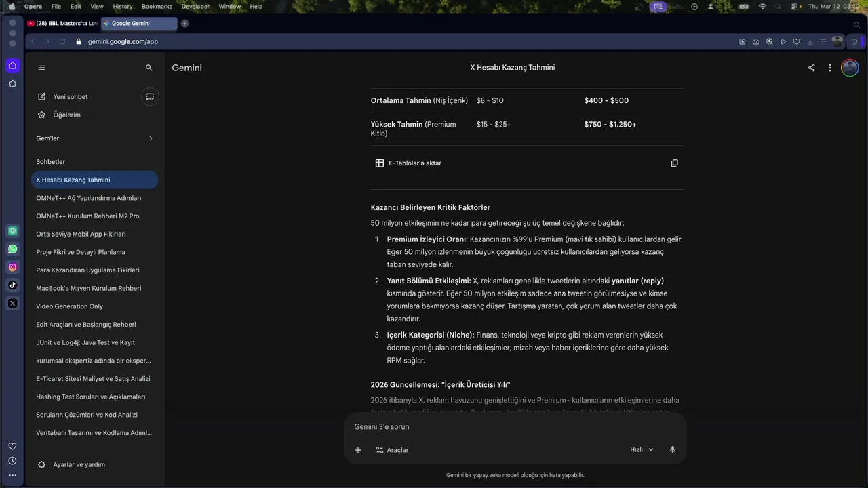Expand the Gem'ler section chevron
This screenshot has height=488, width=868.
[x=151, y=138]
